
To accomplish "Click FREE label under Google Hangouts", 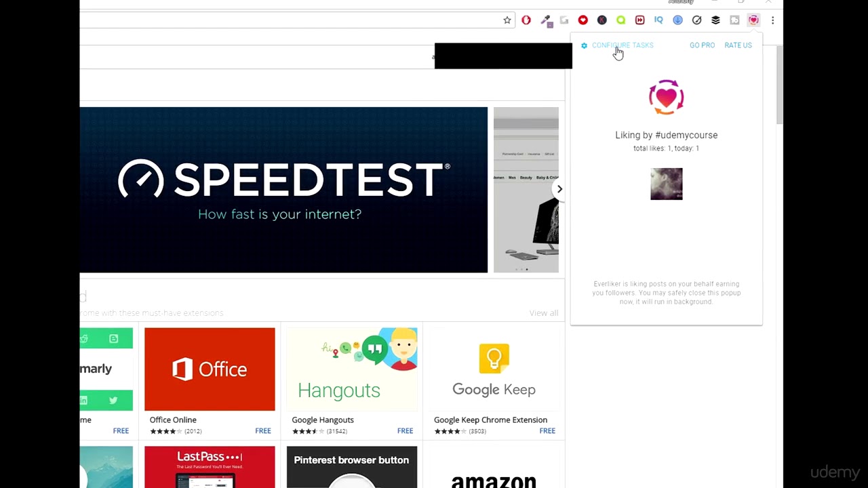I will pyautogui.click(x=406, y=431).
